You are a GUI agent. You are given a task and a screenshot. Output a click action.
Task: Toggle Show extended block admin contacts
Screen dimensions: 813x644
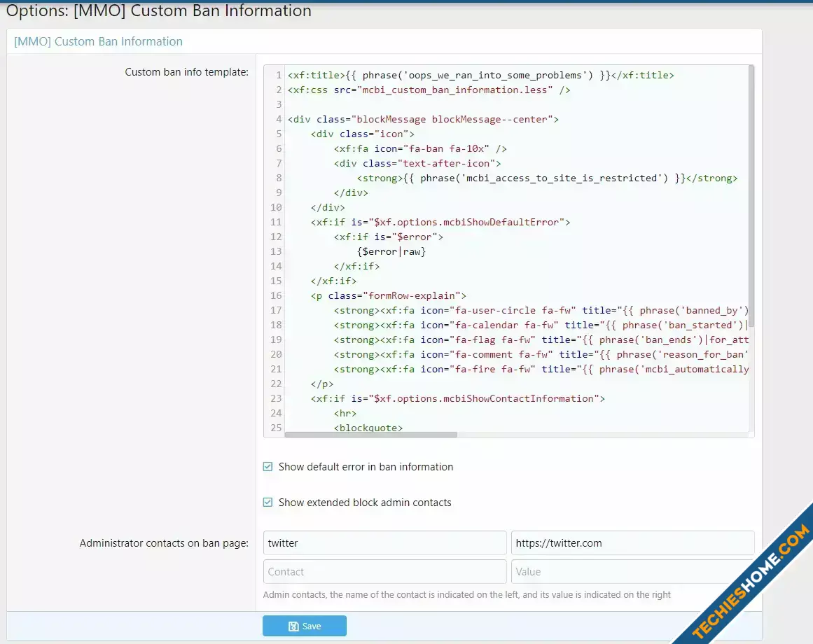click(267, 503)
